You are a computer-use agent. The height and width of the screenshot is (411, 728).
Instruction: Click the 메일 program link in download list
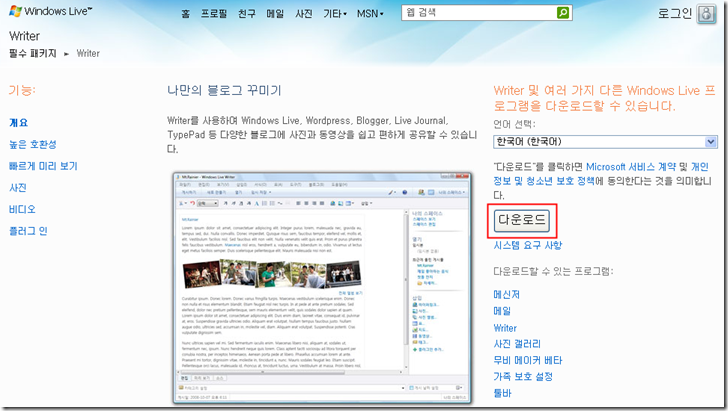(x=502, y=311)
